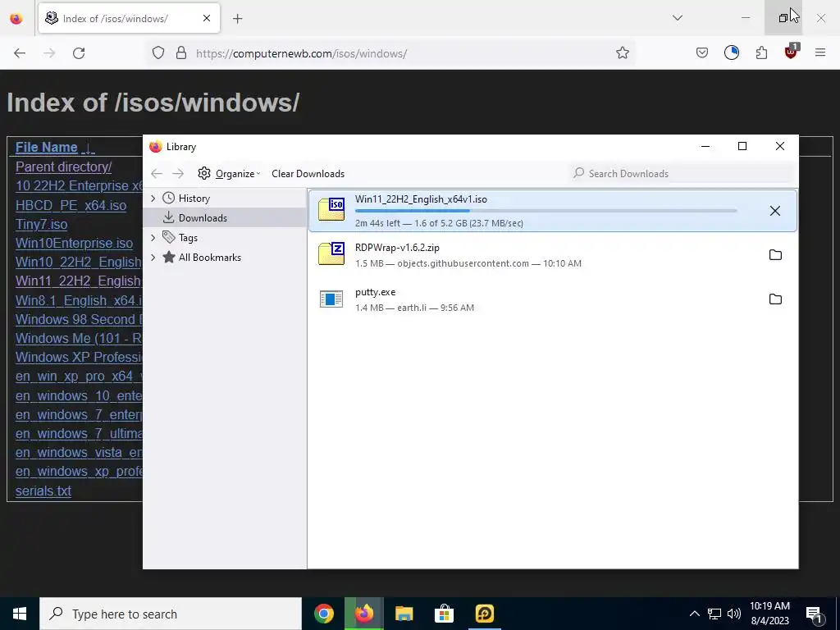Viewport: 840px width, 630px height.
Task: Go back in the Firefox browser
Action: tap(20, 53)
